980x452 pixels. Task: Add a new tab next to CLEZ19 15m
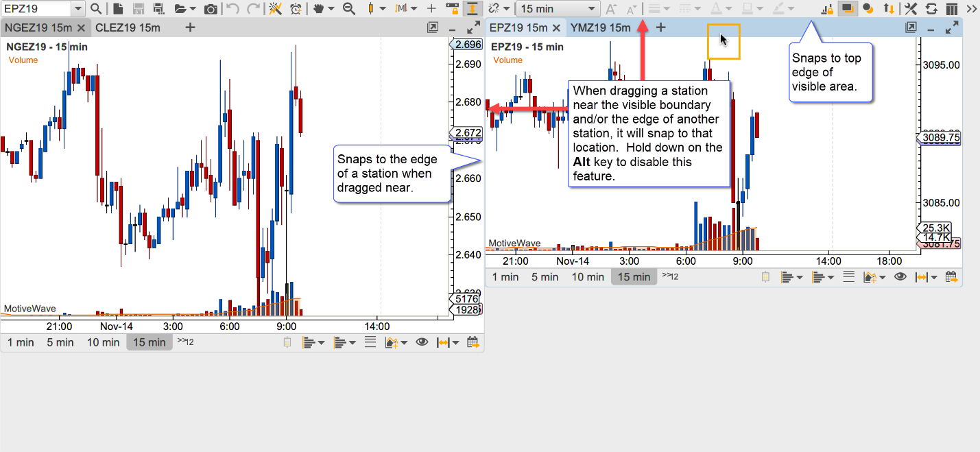190,27
